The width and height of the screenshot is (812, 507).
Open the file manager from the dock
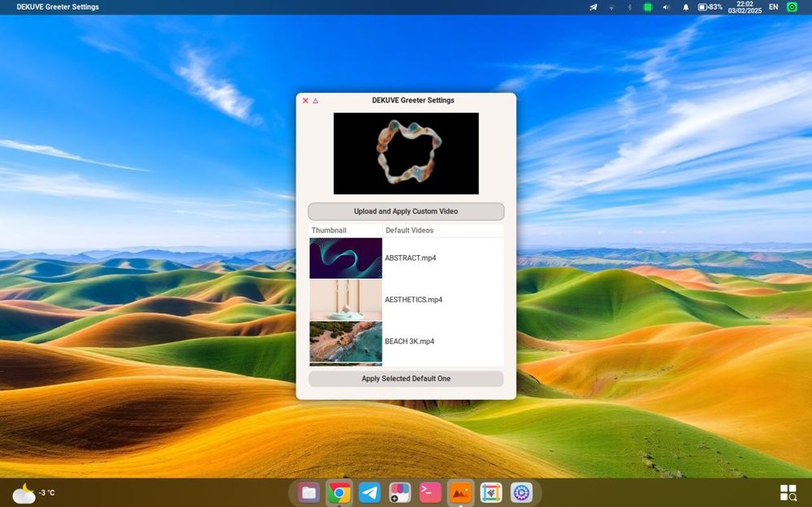coord(309,492)
